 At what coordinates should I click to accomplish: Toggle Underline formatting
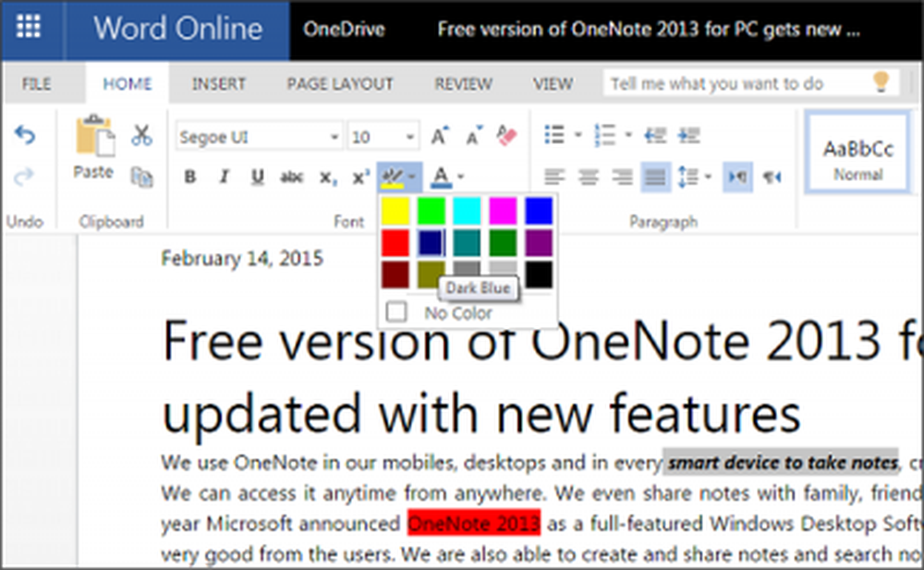click(258, 177)
